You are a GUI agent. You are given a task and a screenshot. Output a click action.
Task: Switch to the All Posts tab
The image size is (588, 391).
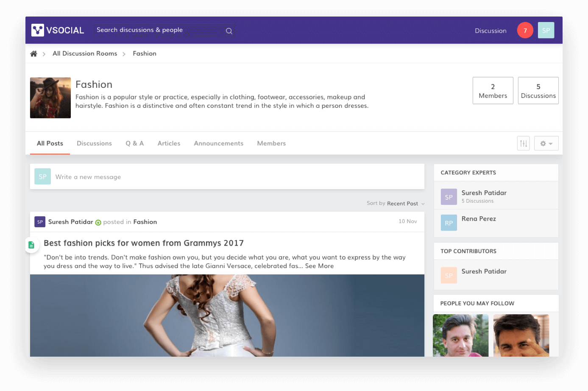[x=50, y=143]
